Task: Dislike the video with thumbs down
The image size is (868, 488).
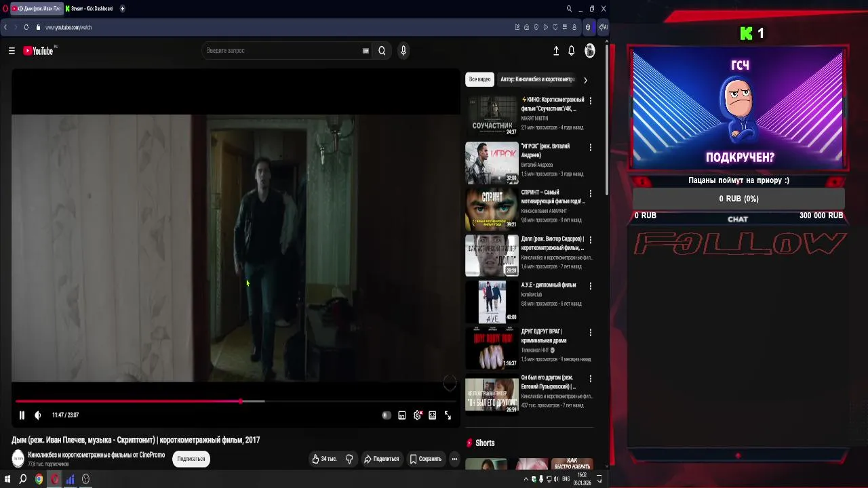Action: pos(349,459)
